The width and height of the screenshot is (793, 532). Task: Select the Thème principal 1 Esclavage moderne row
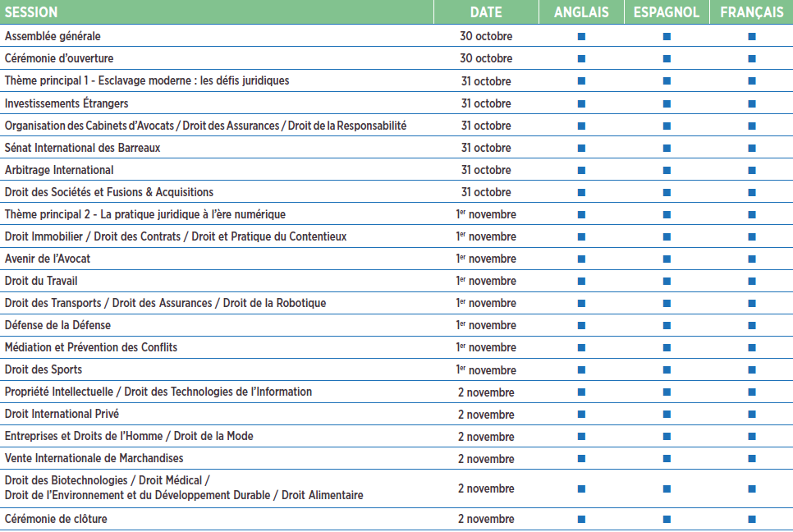147,80
